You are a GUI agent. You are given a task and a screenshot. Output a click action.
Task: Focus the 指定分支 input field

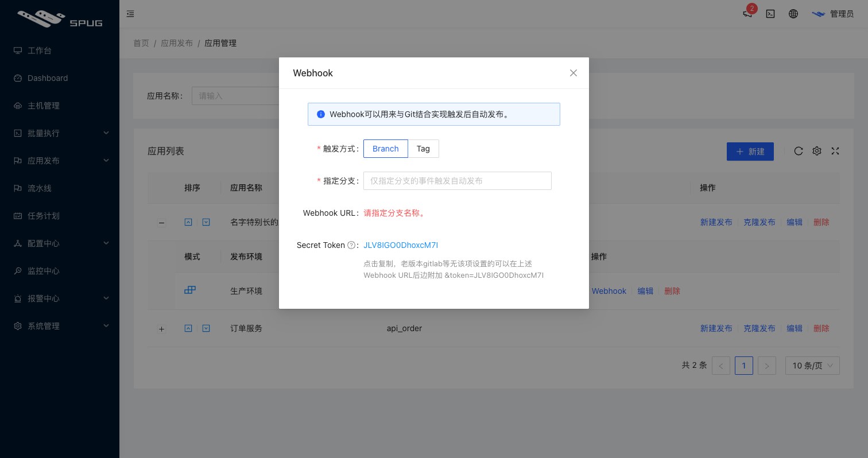coord(458,181)
